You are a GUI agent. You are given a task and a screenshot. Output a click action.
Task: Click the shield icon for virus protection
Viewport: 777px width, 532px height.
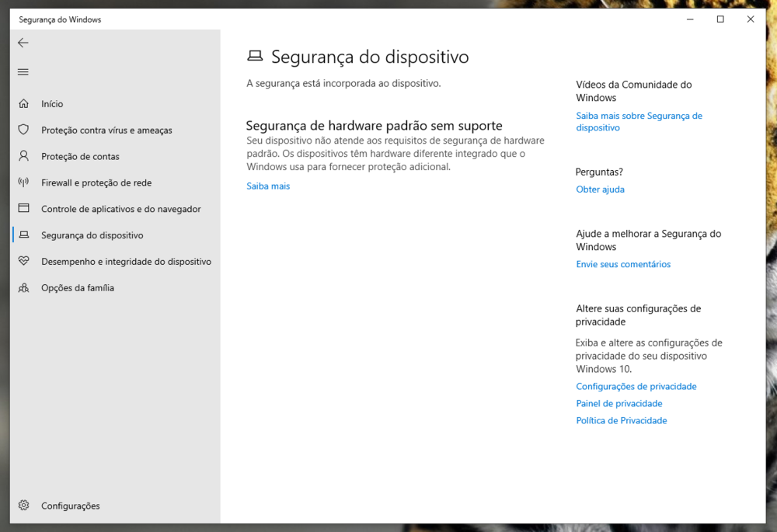pos(23,130)
